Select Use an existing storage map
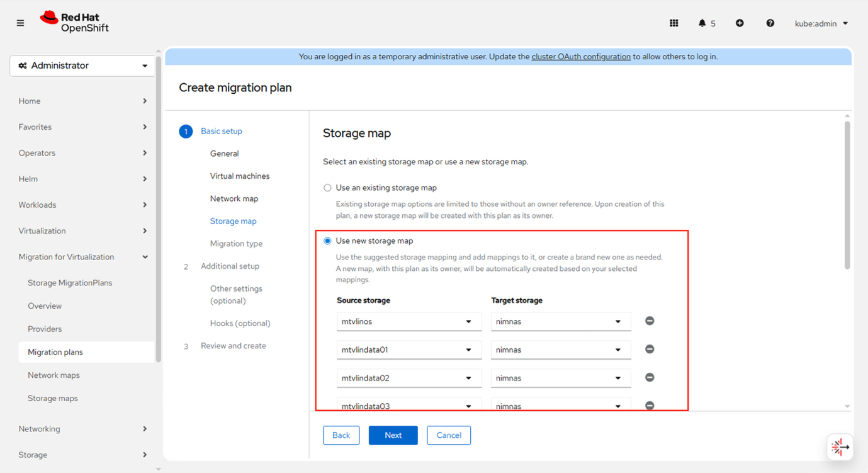 (x=327, y=188)
